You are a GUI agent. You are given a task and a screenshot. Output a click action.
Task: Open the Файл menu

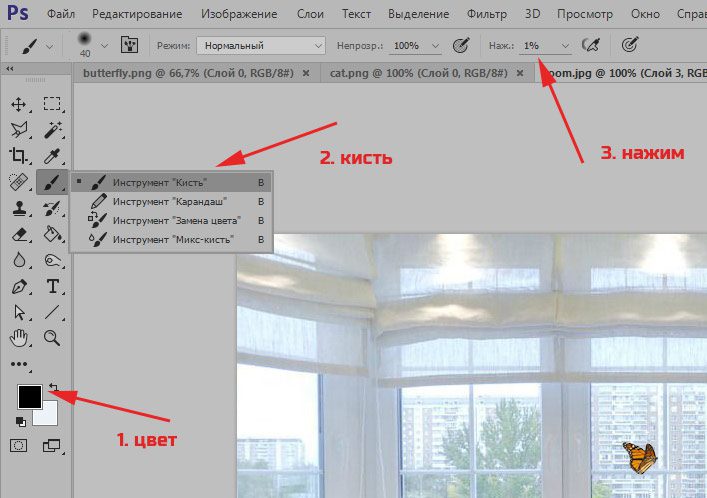click(x=61, y=14)
